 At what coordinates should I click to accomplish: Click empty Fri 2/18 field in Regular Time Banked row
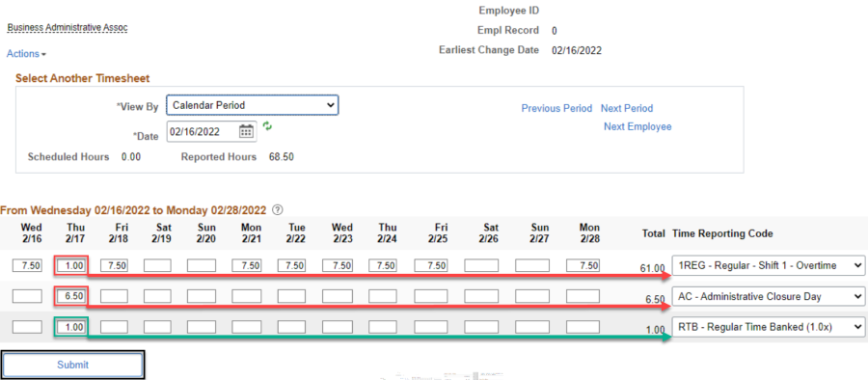[114, 327]
